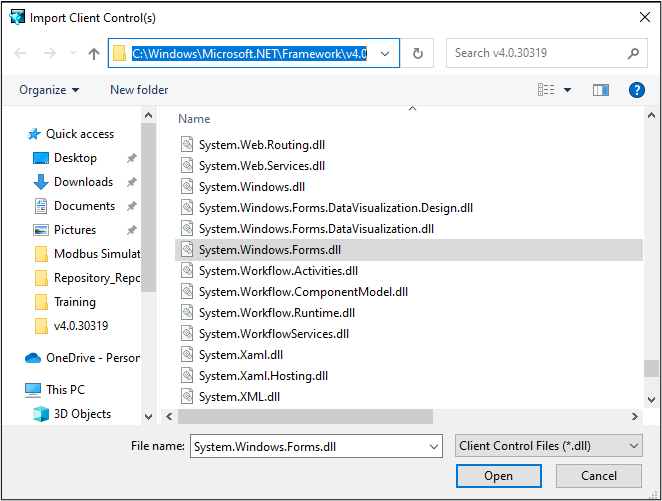
Task: Open the Help icon
Action: click(x=637, y=90)
